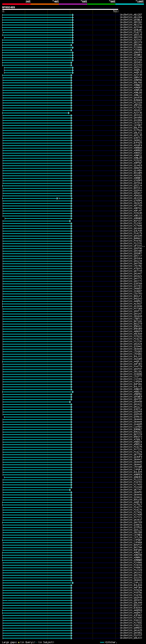The width and height of the screenshot is (146, 644).
Task: Select hit label UniRef100_Q9SHR7
Action: click(x=131, y=253)
